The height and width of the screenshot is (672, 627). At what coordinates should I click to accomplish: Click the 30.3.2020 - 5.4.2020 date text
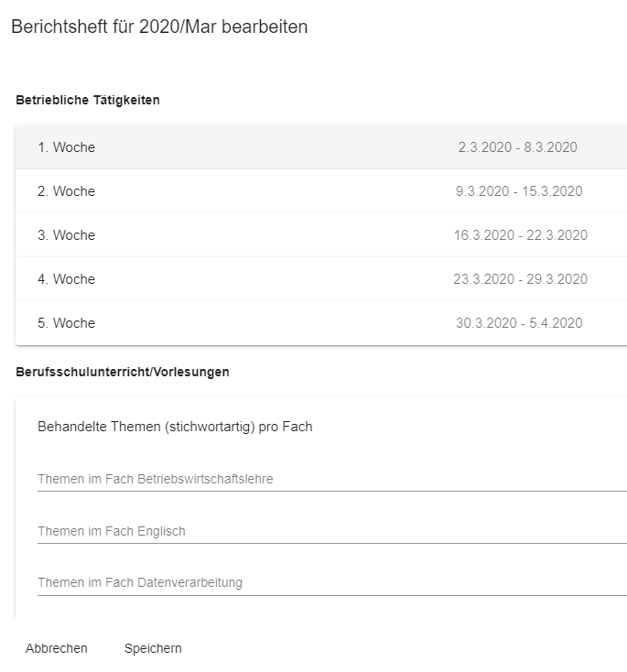coord(518,323)
